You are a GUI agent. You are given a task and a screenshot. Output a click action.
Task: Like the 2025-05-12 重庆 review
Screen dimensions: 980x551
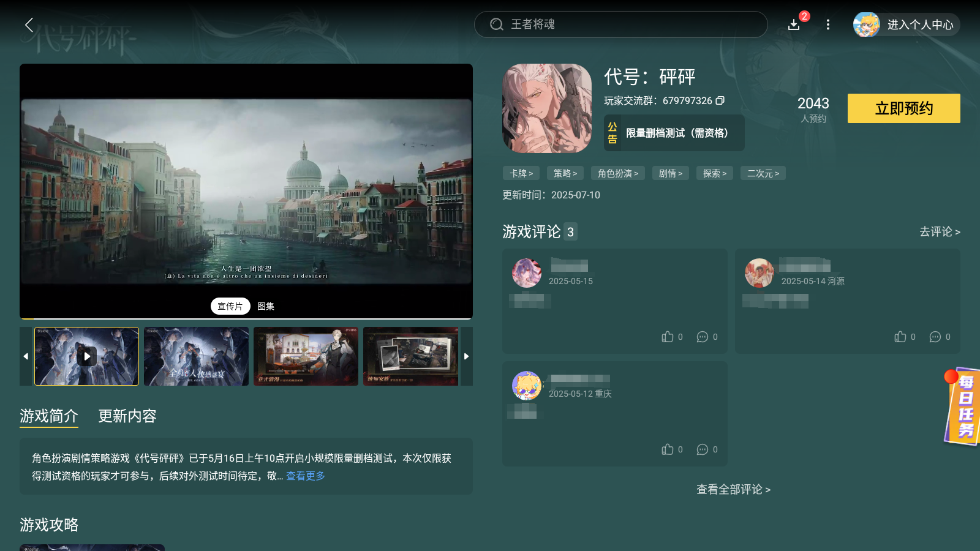point(668,449)
